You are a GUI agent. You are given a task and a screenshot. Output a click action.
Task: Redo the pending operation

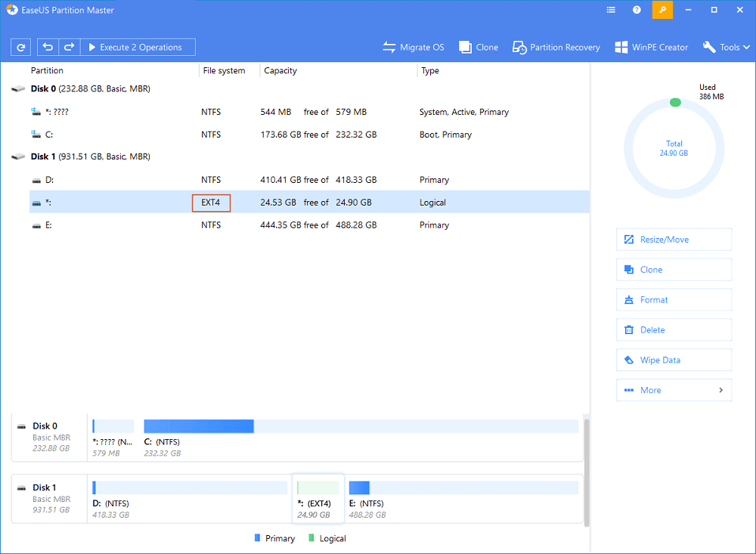click(x=69, y=48)
